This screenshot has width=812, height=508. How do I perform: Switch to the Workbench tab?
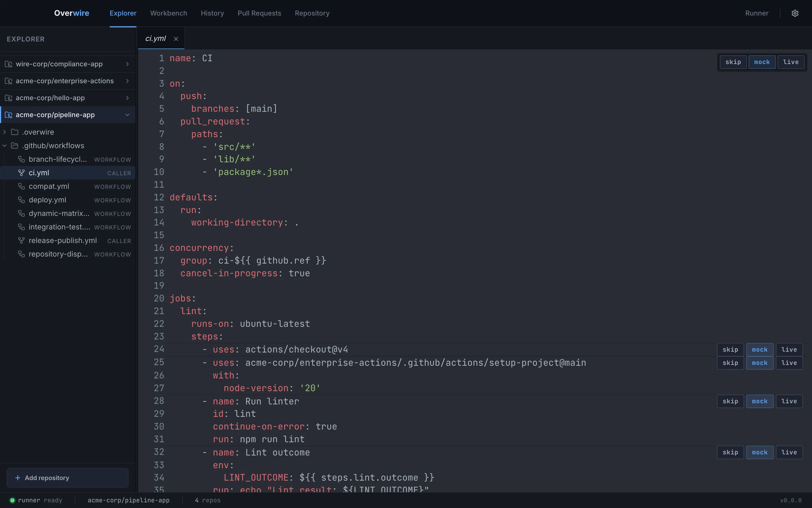click(x=168, y=13)
